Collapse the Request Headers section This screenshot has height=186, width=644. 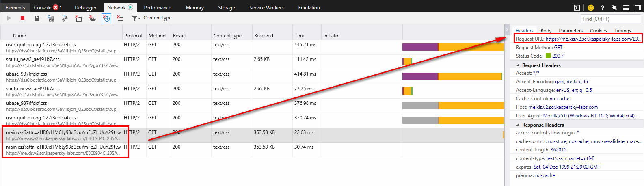(x=518, y=65)
